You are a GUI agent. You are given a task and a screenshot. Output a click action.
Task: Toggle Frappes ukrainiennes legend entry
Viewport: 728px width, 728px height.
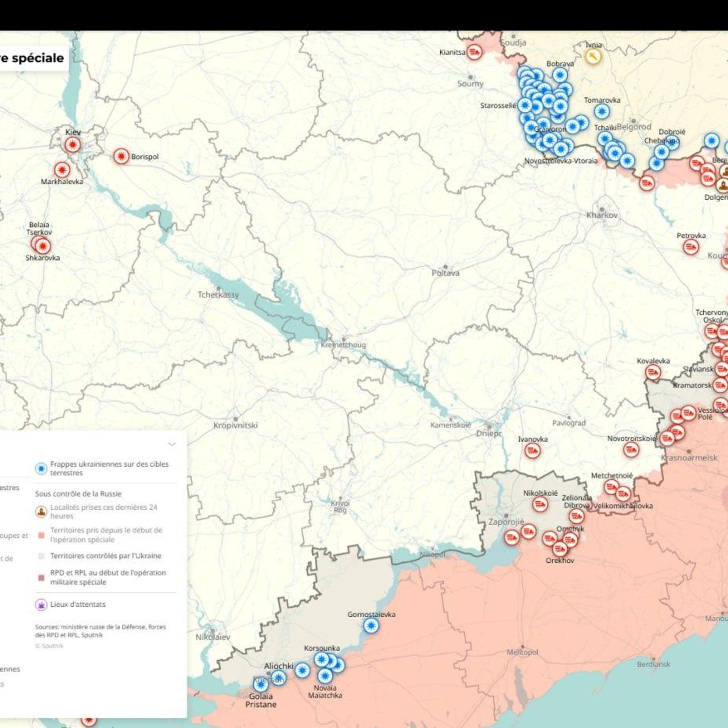coord(102,468)
